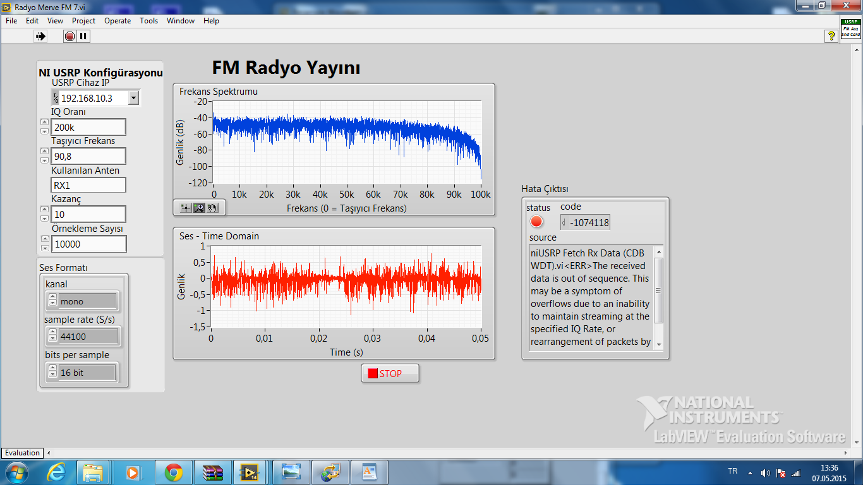Click the USRP VI icon in top-right corner
This screenshot has height=504, width=863.
point(850,29)
